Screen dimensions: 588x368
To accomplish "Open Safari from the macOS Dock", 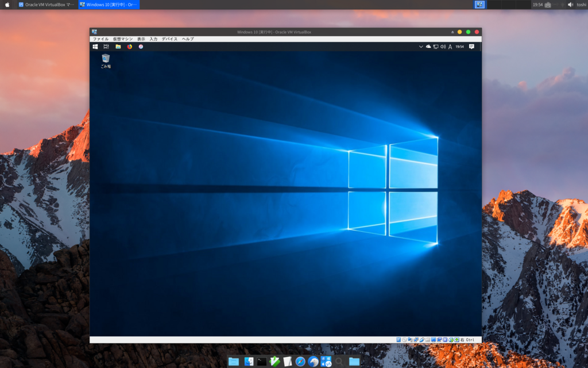I will pos(300,362).
